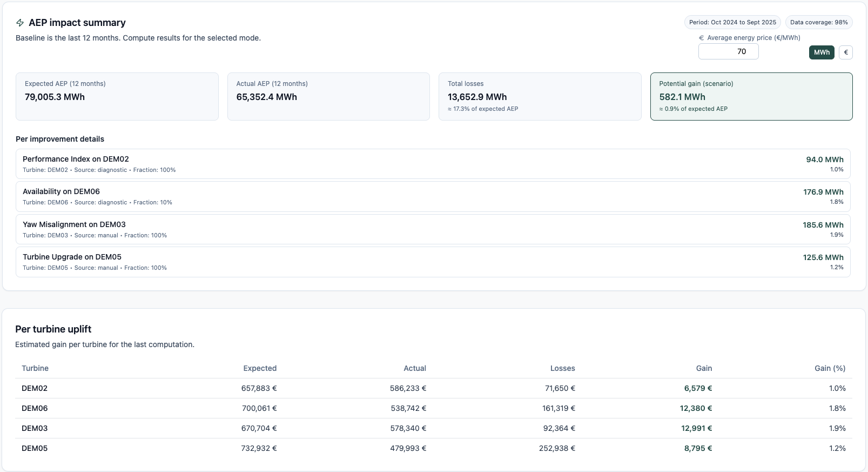Select the Potential gain scenario card
This screenshot has height=472, width=868.
click(751, 96)
